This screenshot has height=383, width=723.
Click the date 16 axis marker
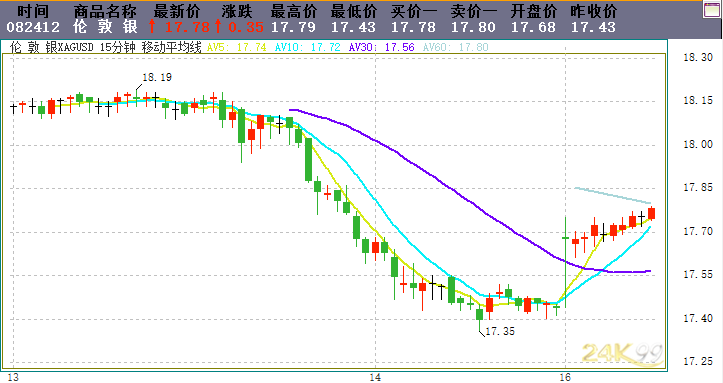tap(565, 377)
